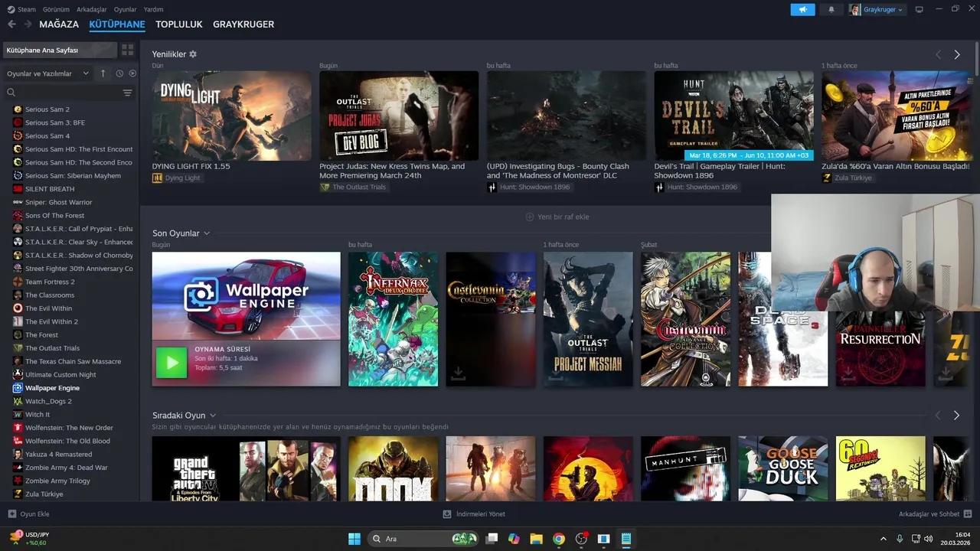Open the Yardım menu

(154, 9)
